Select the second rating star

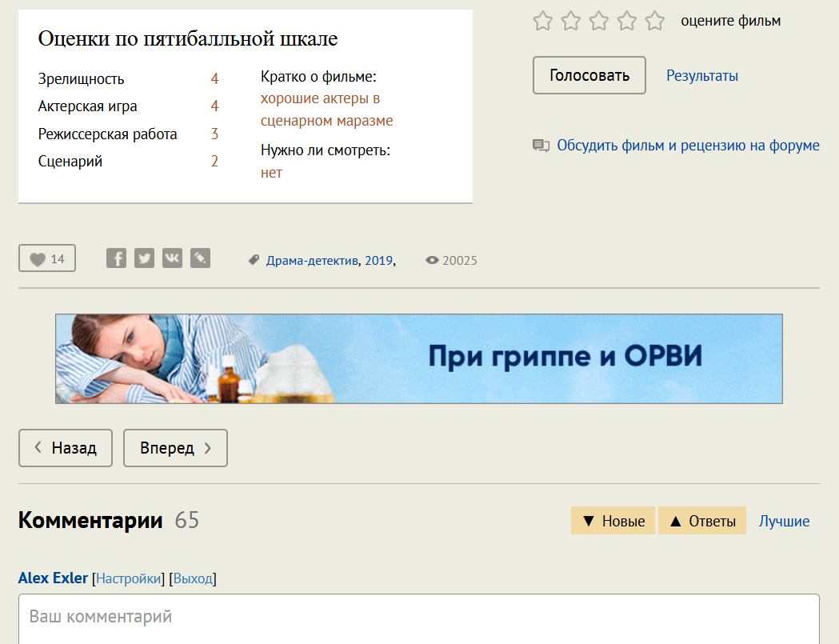click(x=571, y=21)
